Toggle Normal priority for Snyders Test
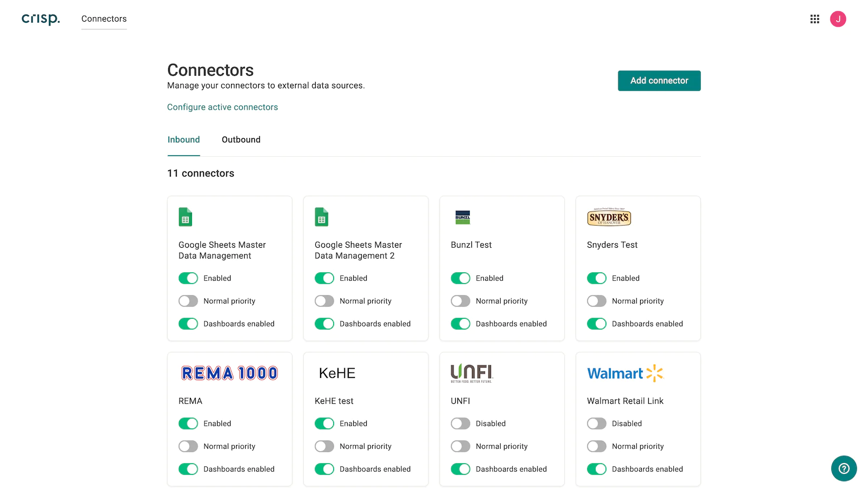This screenshot has height=488, width=868. 597,301
